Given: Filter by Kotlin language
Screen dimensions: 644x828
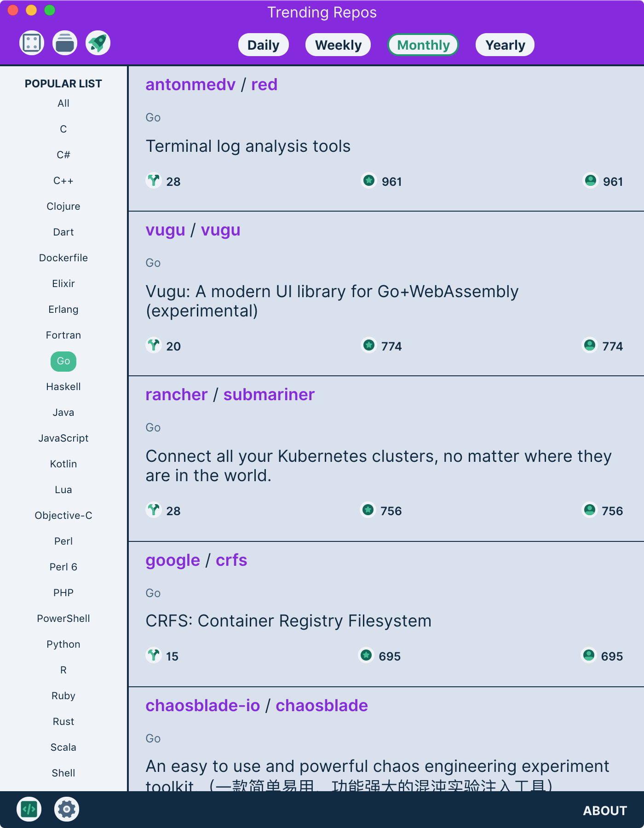Looking at the screenshot, I should click(x=63, y=464).
